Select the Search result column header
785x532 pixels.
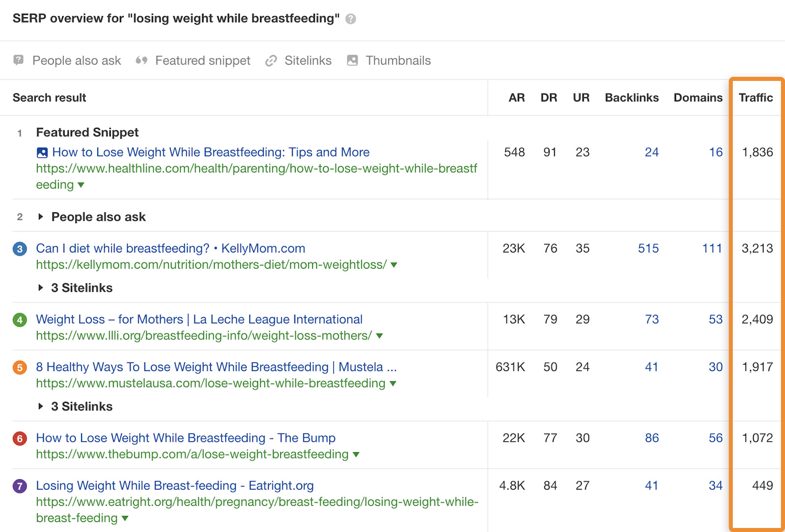point(49,98)
